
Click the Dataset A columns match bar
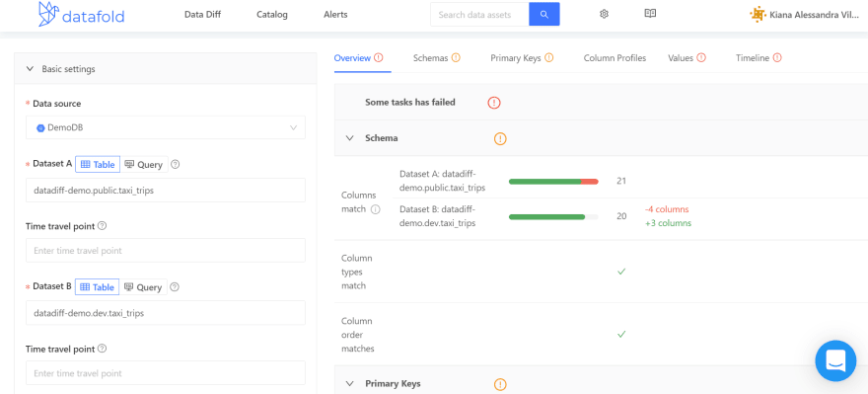[553, 182]
